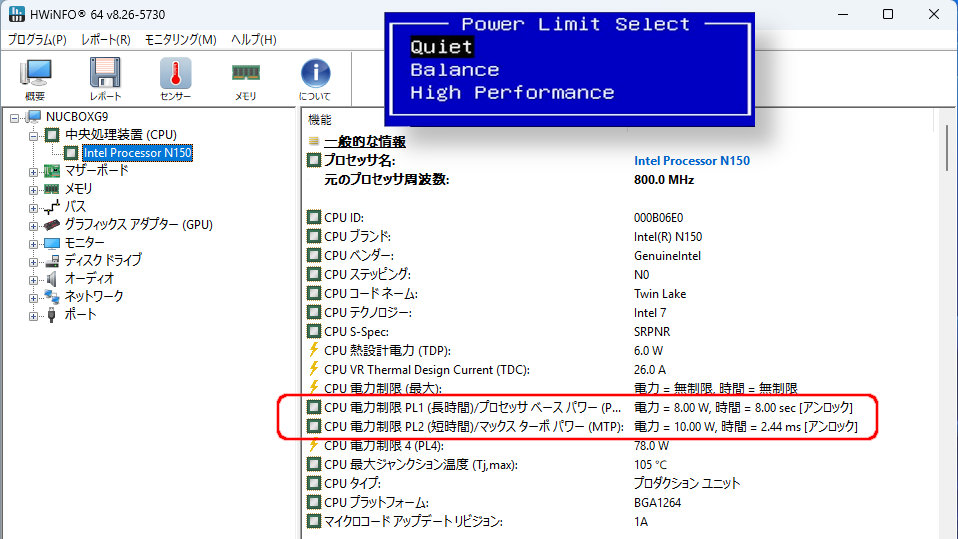Screen dimensions: 958x539
Task: Maximize the HWiNFO window
Action: 888,14
